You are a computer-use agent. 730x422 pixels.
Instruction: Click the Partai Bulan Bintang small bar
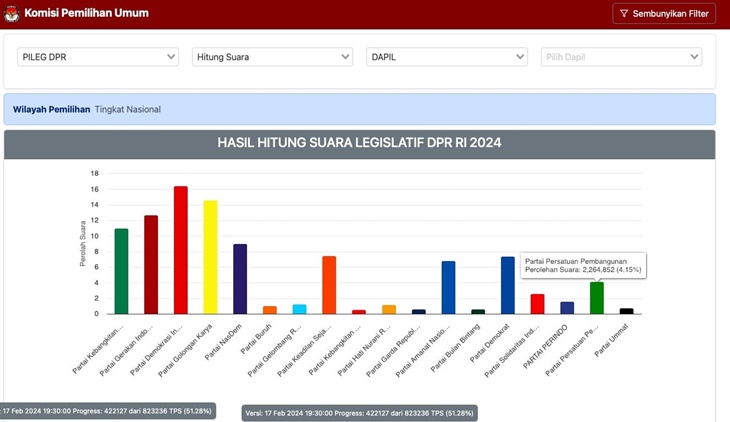(x=478, y=312)
